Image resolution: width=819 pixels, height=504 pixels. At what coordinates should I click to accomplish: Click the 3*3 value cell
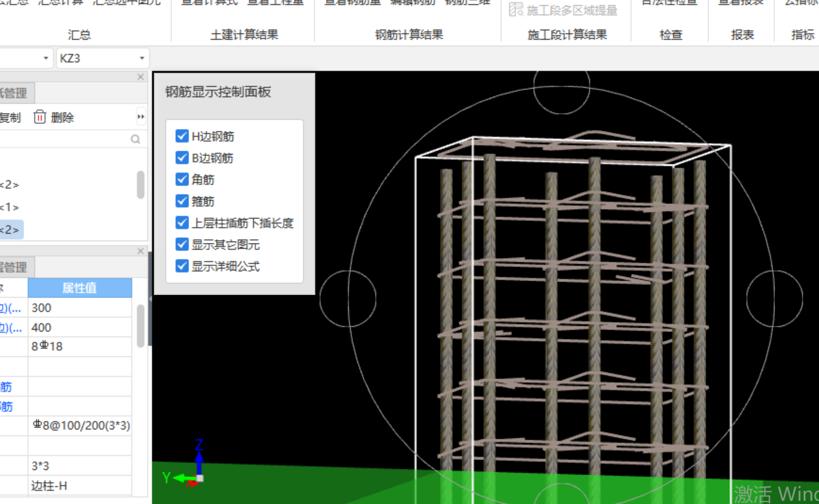[80, 466]
